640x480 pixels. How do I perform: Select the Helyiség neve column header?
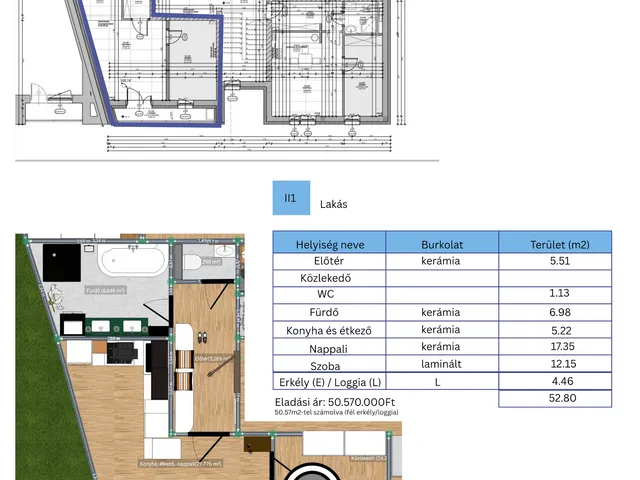pyautogui.click(x=329, y=244)
